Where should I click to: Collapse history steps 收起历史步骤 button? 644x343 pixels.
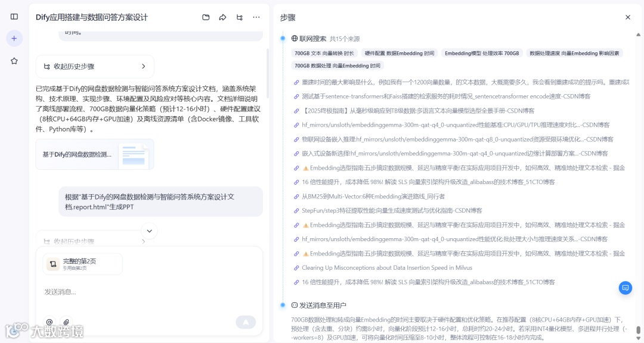[x=95, y=67]
